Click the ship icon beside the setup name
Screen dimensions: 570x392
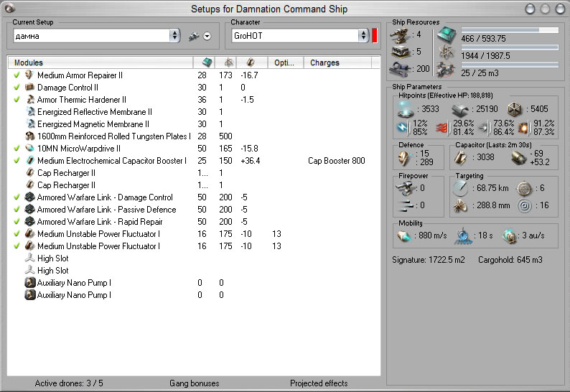[194, 36]
